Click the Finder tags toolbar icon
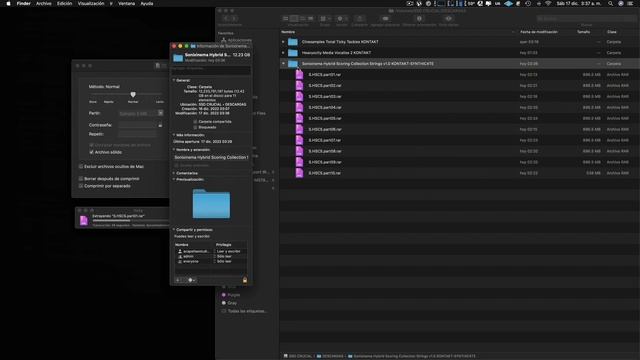 pyautogui.click(x=385, y=19)
